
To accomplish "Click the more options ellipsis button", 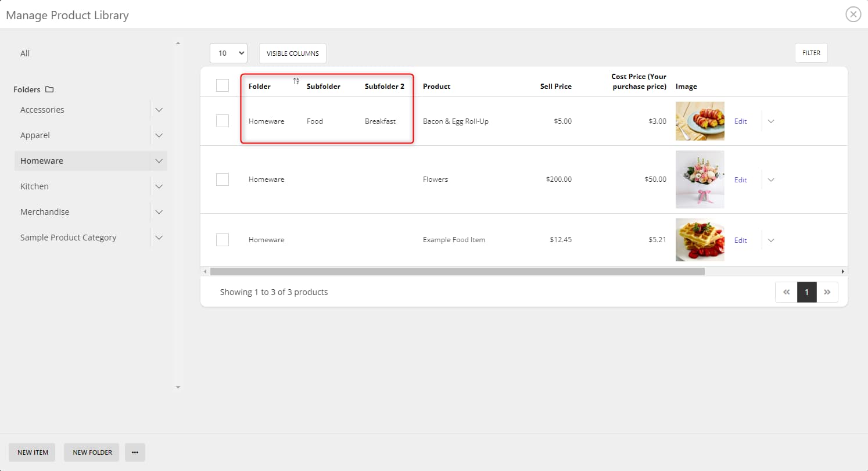I will pyautogui.click(x=135, y=452).
